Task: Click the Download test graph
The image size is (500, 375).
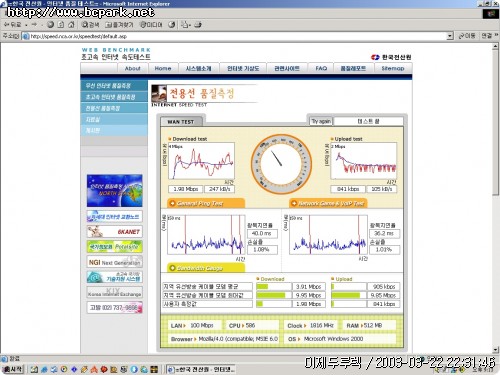Action: click(202, 161)
